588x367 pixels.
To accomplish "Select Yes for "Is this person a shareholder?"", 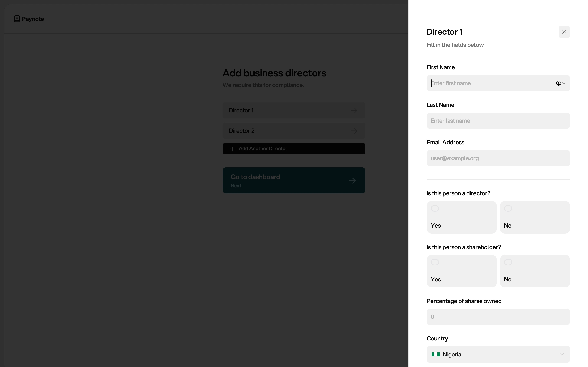I will coord(461,271).
